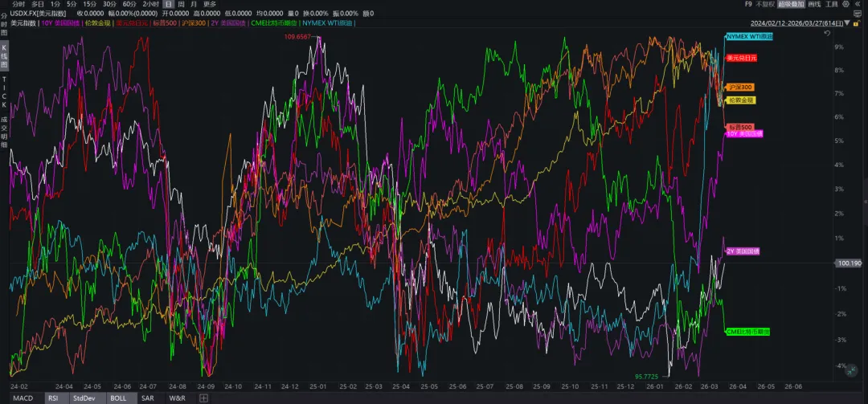Click the 2Y 美国国债 legend entry at top
Screen dimensions: 868x404
coord(228,23)
